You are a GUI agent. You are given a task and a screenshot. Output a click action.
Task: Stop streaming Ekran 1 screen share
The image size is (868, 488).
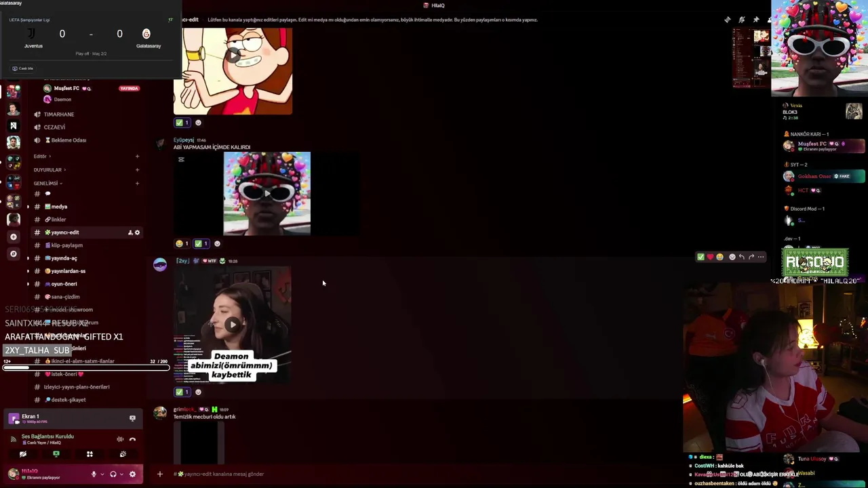coord(132,418)
